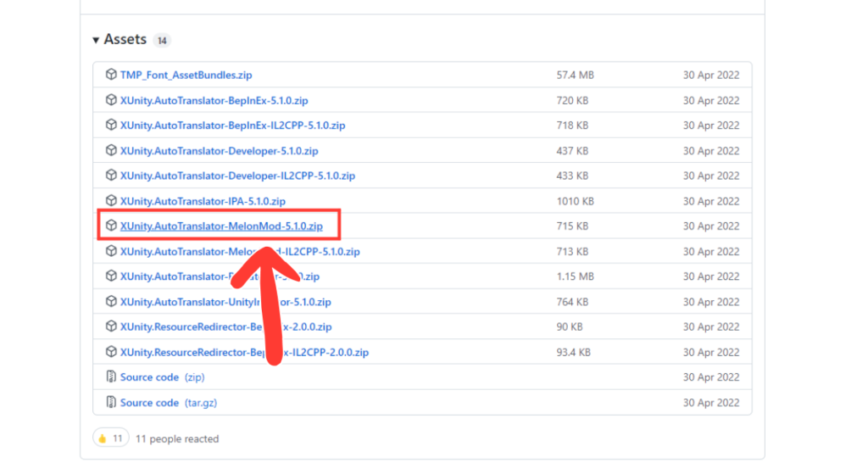
Task: Download XUnity.AutoTranslator-MelonMod-5.1.0.zip
Action: 221,226
